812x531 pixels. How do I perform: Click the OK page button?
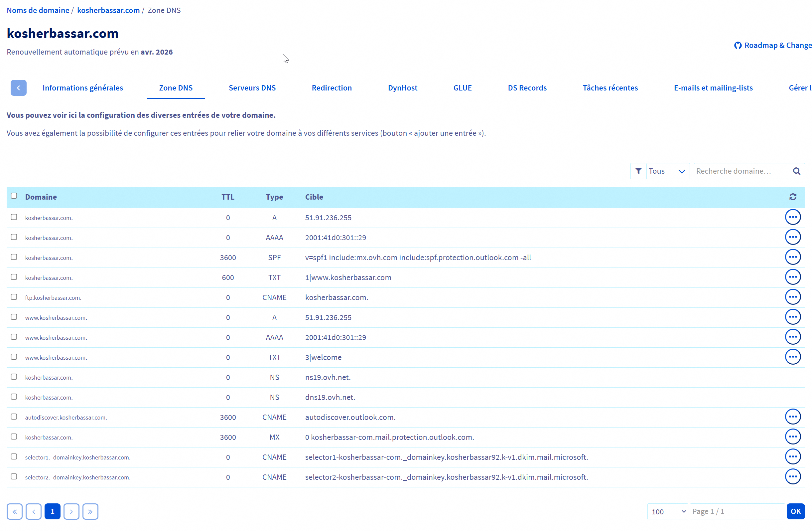795,511
